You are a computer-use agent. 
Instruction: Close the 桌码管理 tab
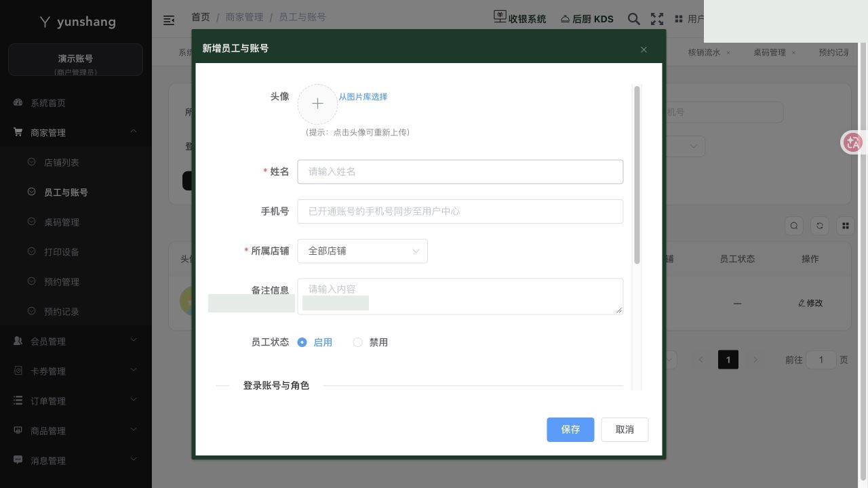pos(793,53)
